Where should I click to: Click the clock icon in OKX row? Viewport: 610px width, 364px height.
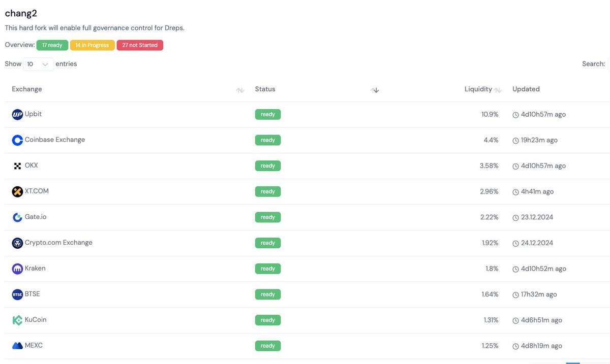pos(515,166)
